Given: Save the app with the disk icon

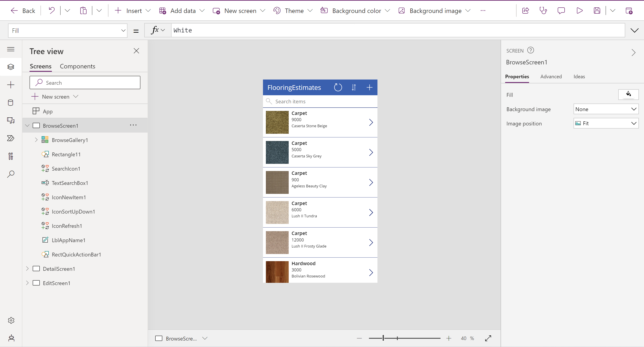Looking at the screenshot, I should click(x=597, y=11).
